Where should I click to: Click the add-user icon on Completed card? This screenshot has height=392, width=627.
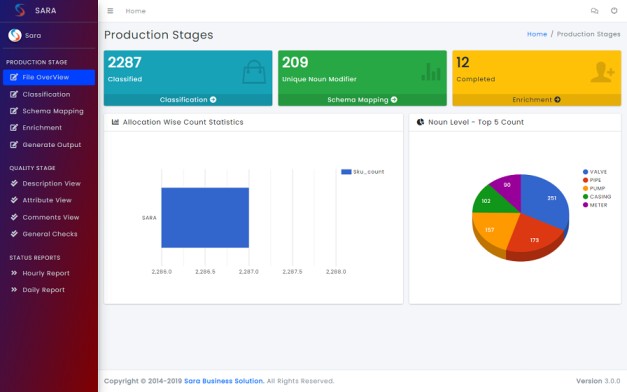pos(602,72)
